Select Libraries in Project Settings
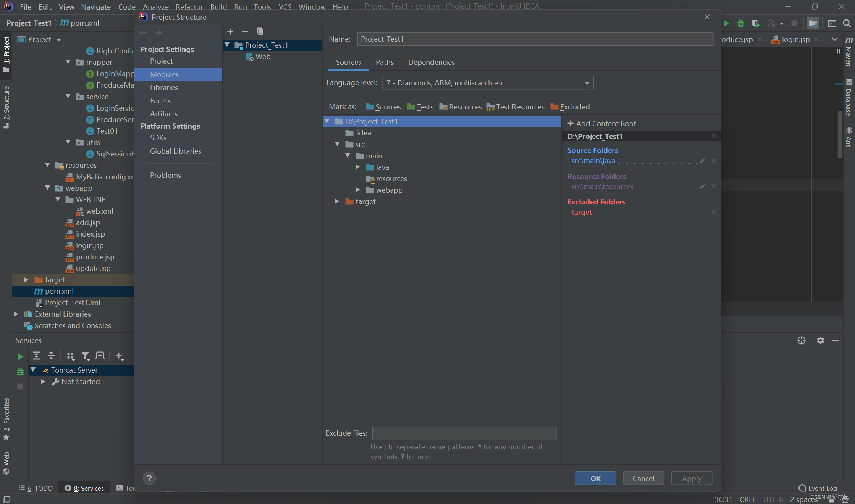The width and height of the screenshot is (855, 504). [x=164, y=87]
